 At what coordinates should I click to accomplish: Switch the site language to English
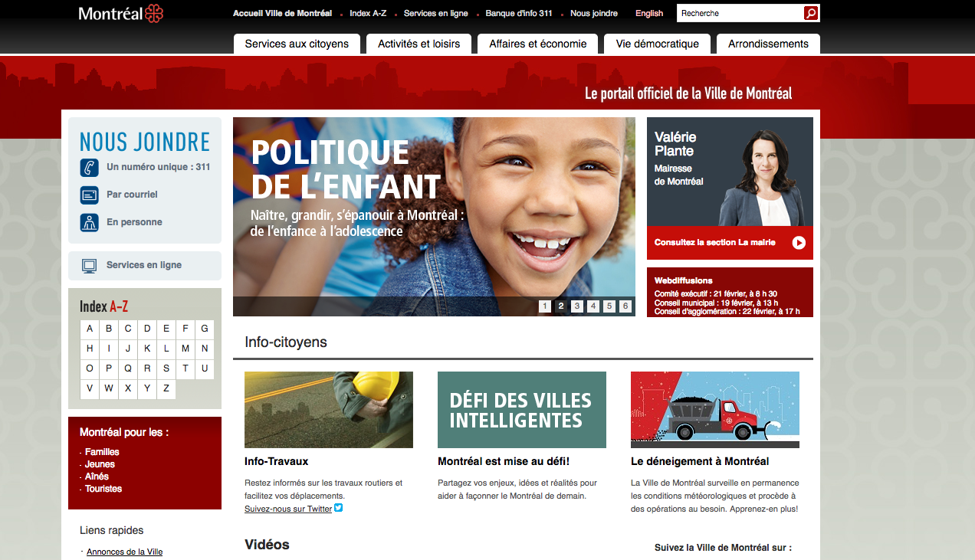point(649,13)
